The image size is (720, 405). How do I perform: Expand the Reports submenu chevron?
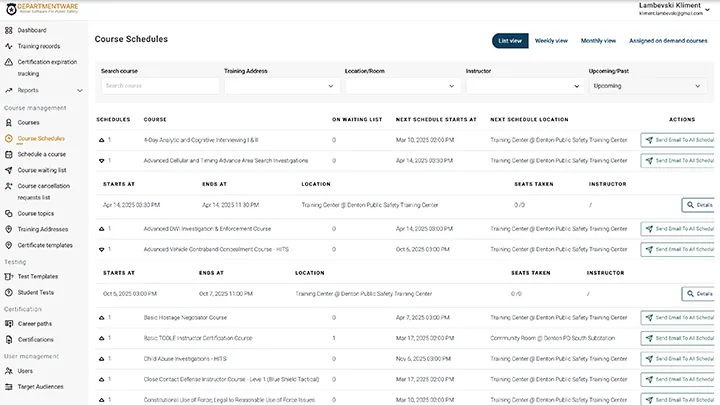coord(80,90)
